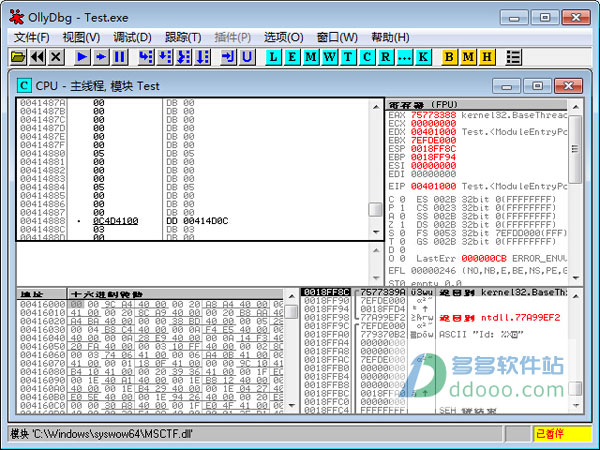
Task: Click the Execute till return icon
Action: (x=228, y=57)
